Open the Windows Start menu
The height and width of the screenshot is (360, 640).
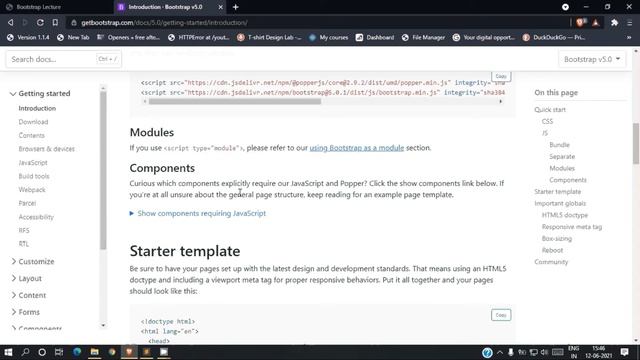(x=8, y=352)
